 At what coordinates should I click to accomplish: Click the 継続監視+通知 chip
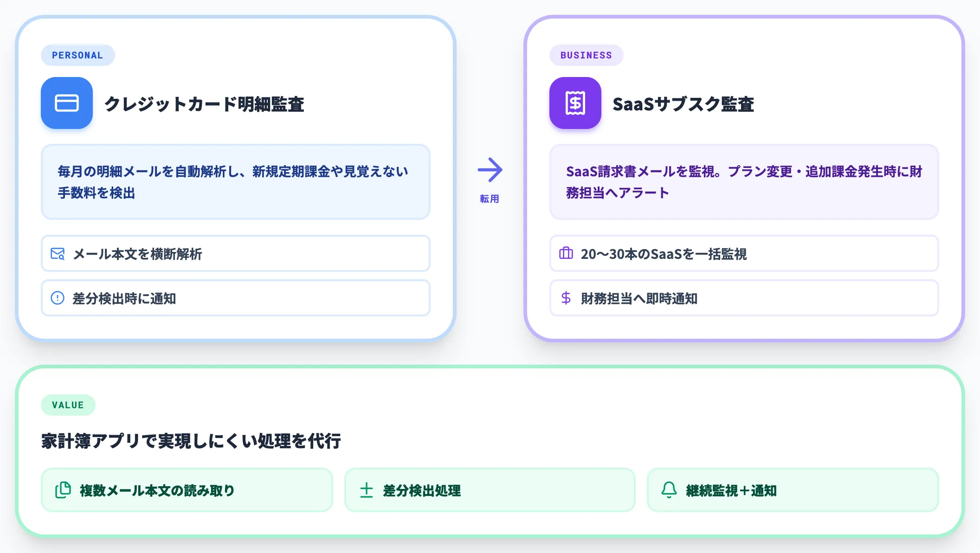pos(793,490)
